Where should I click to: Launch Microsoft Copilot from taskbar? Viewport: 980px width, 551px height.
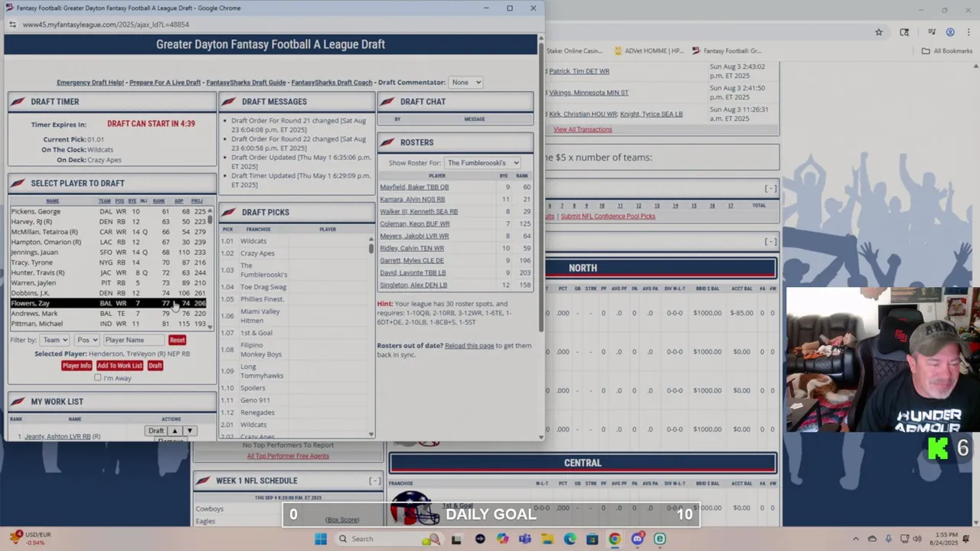point(502,539)
